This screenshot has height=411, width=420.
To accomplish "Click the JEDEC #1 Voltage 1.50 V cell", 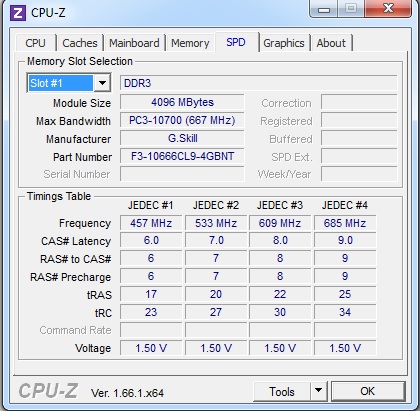I will point(151,348).
